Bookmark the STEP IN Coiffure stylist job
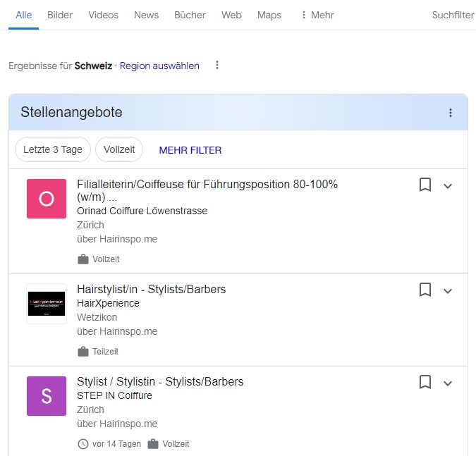Screen dimensions: 476x456 pos(425,382)
